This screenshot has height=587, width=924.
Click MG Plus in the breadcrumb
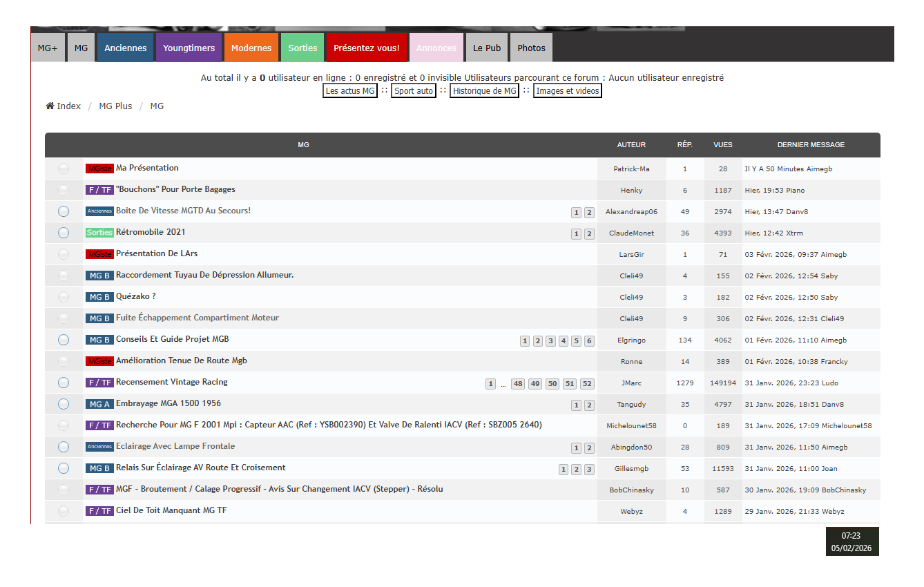pyautogui.click(x=115, y=106)
